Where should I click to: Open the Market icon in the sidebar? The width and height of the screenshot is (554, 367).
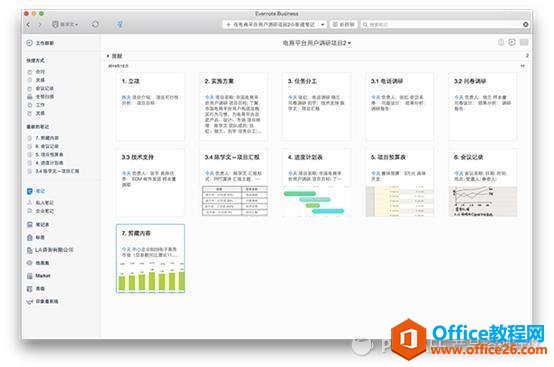point(30,276)
